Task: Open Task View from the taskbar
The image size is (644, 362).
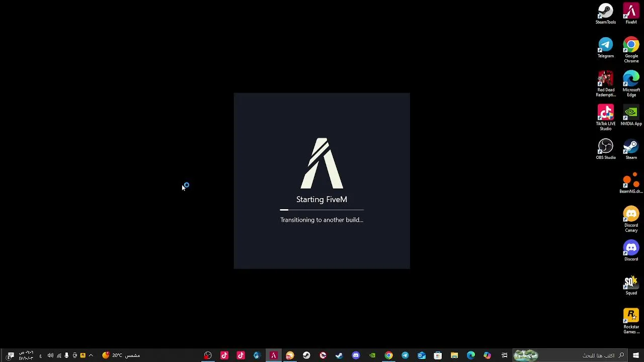Action: click(504, 355)
